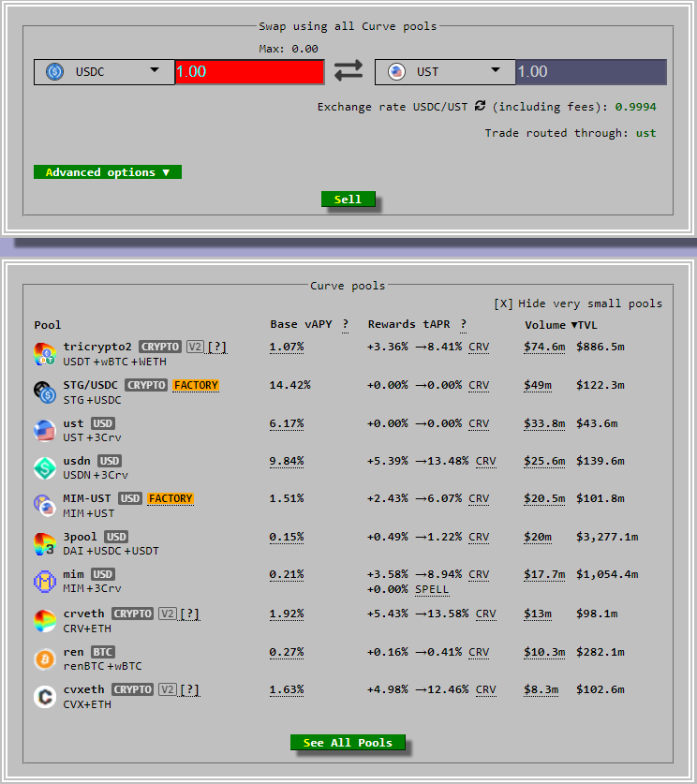Image resolution: width=697 pixels, height=784 pixels.
Task: Click the [?] info next to crveth
Action: tap(189, 614)
